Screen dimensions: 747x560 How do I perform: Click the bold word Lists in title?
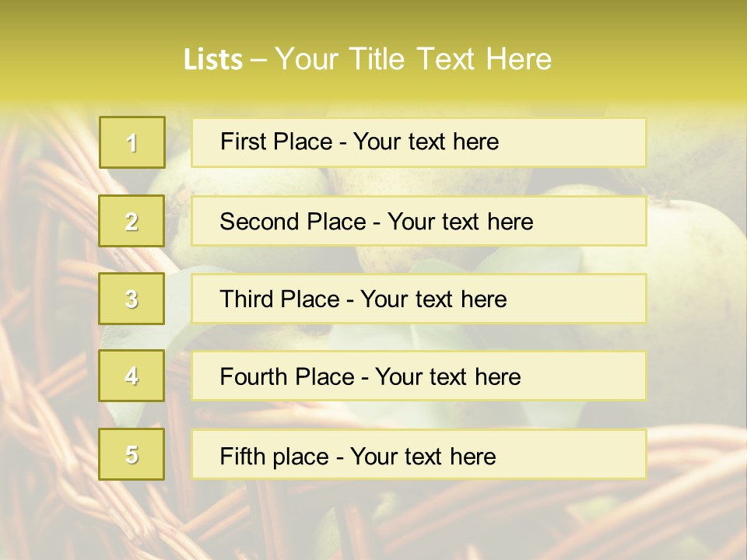213,60
